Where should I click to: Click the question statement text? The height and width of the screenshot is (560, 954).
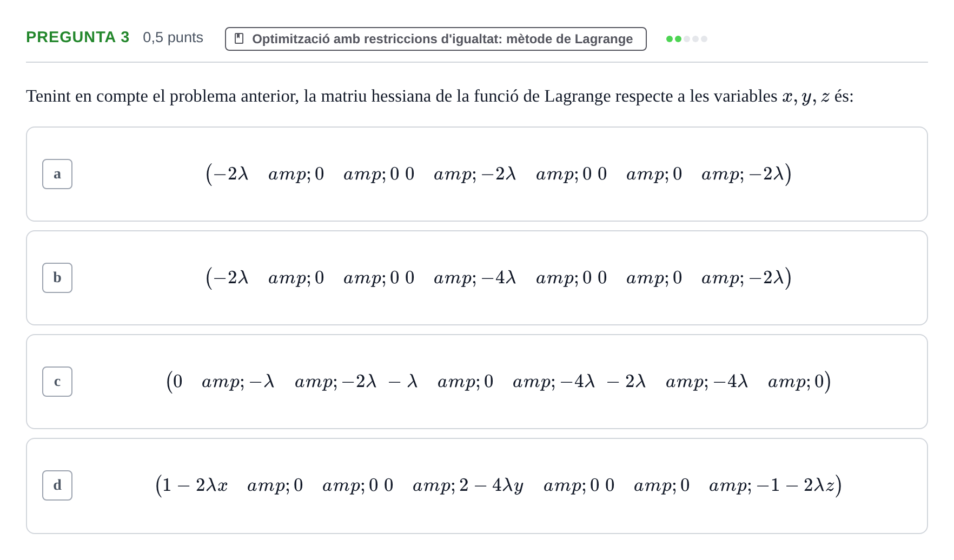tap(440, 96)
